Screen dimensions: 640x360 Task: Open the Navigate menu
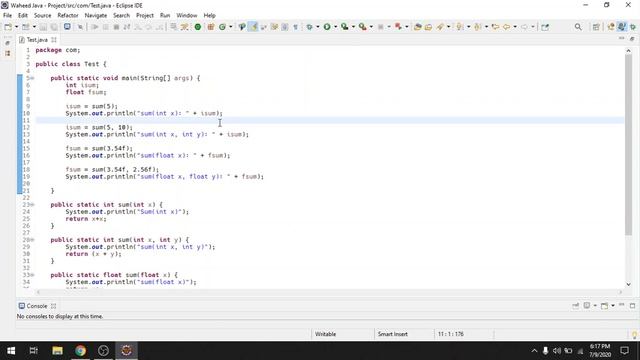pyautogui.click(x=96, y=16)
